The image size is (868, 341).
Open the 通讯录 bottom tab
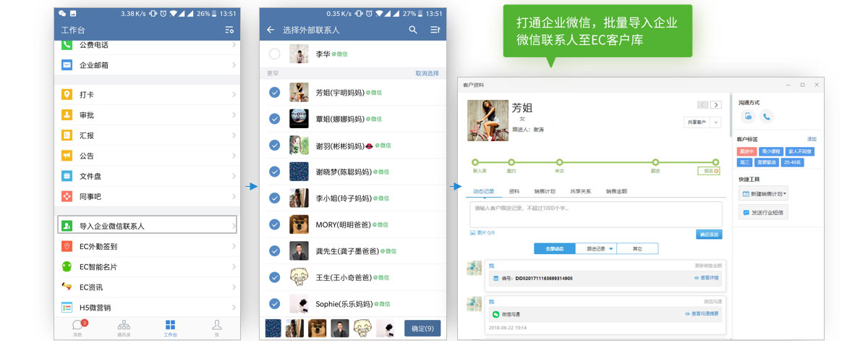tap(124, 327)
